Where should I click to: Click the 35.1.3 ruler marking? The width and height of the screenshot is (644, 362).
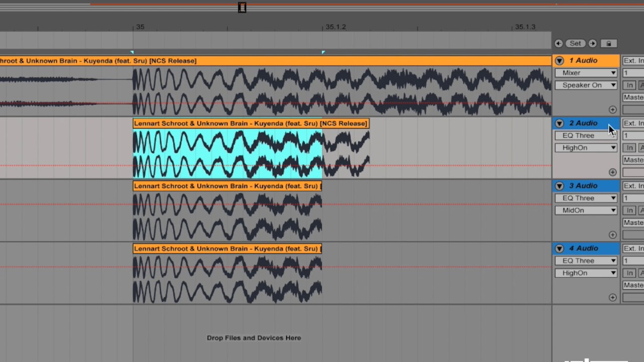pos(525,27)
